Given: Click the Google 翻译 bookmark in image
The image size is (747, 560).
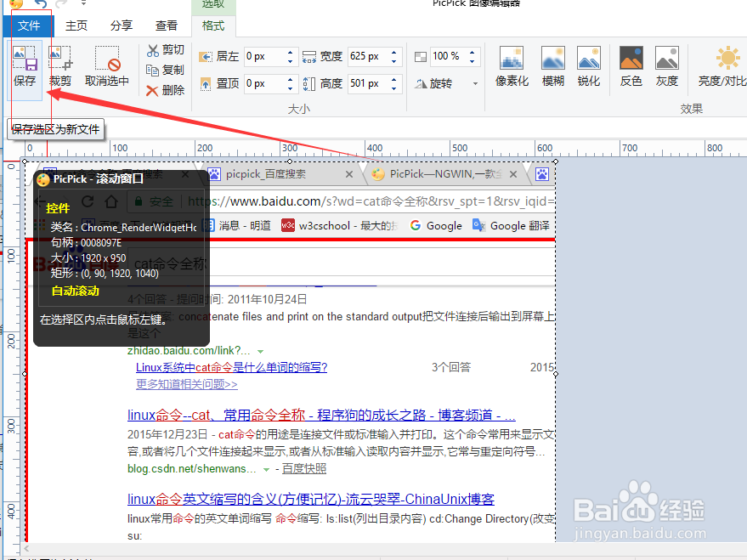Looking at the screenshot, I should 511,226.
